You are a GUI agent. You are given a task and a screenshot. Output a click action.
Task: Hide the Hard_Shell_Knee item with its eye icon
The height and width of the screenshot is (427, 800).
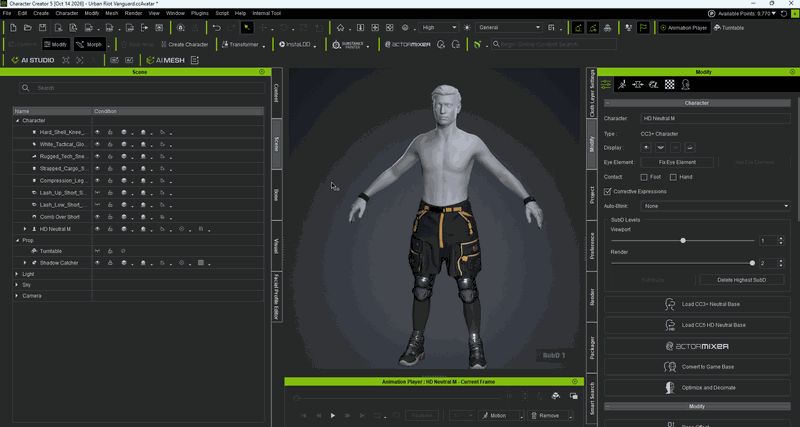[97, 132]
